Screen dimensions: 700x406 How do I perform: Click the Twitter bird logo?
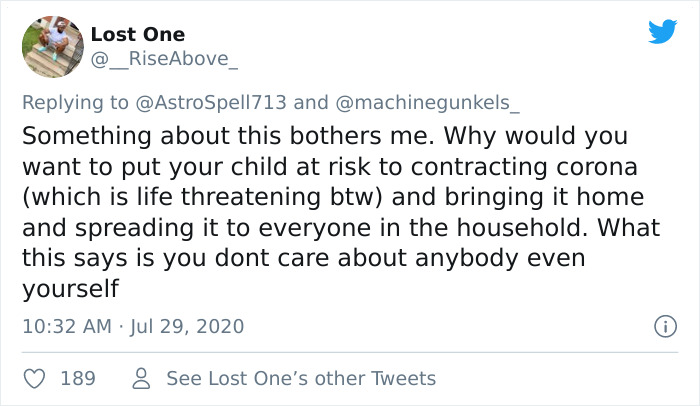click(x=662, y=32)
